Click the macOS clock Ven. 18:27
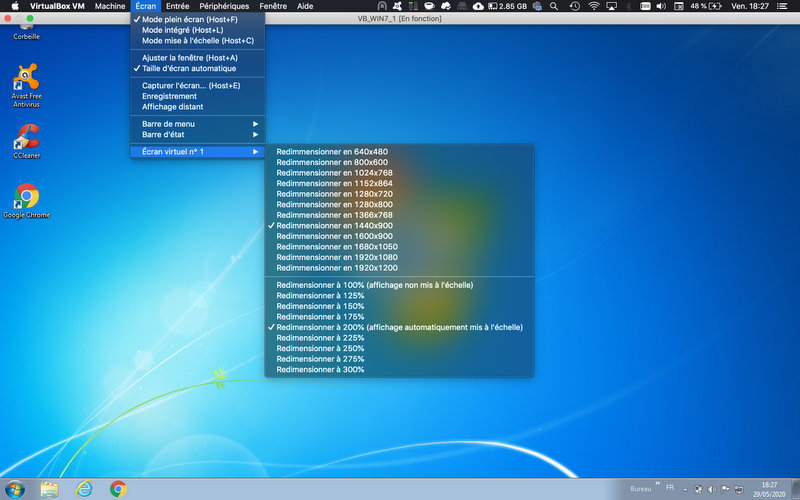Viewport: 800px width, 500px height. click(x=749, y=6)
